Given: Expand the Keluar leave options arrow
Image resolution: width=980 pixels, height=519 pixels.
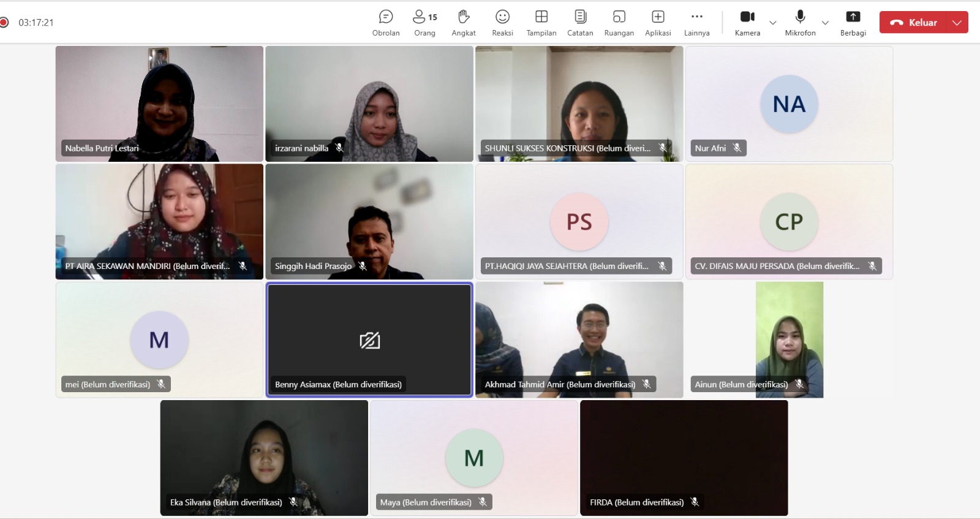Looking at the screenshot, I should click(x=957, y=23).
